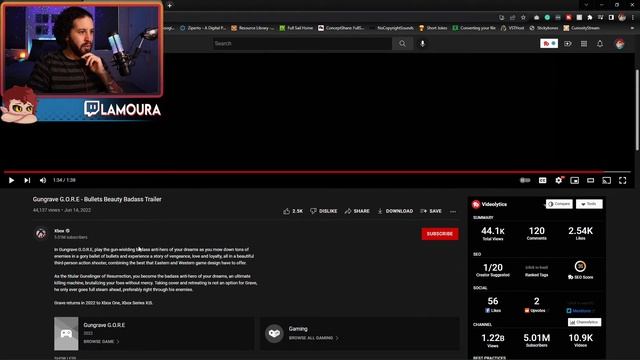Show more bookmarks overflow chevron
640x360 pixels.
click(x=633, y=28)
